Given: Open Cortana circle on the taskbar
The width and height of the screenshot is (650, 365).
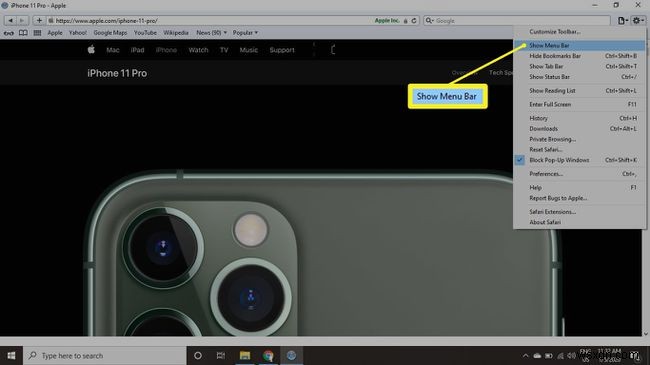Looking at the screenshot, I should (x=198, y=355).
